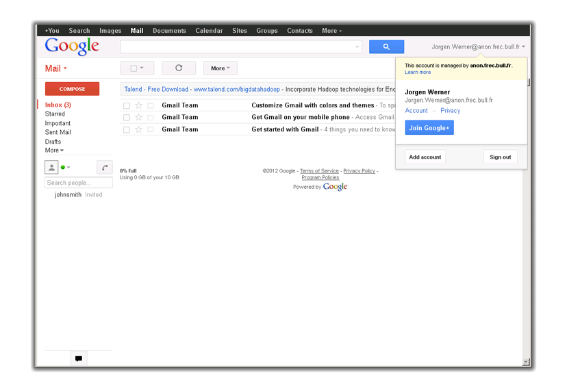The image size is (567, 392).
Task: Select the 'Get started with Gmail' checkbox
Action: [127, 129]
